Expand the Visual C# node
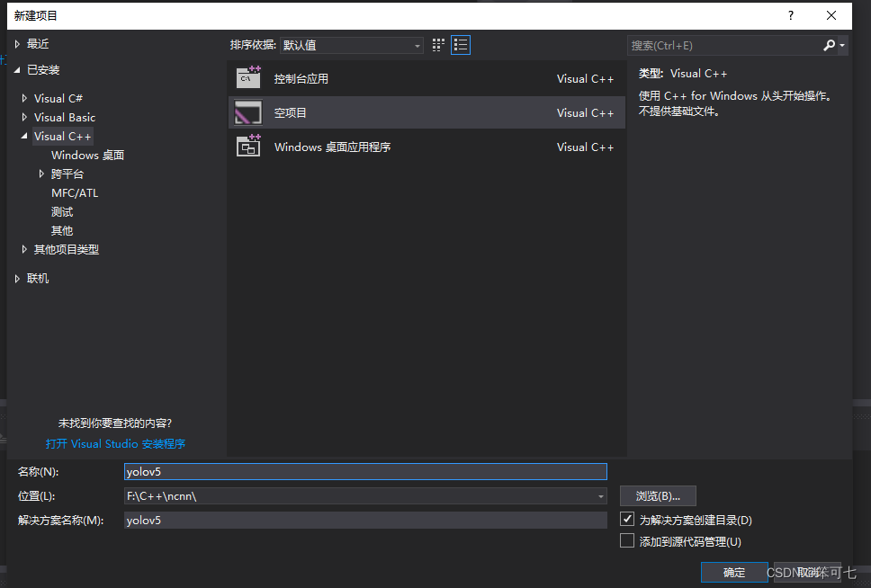 pos(24,98)
